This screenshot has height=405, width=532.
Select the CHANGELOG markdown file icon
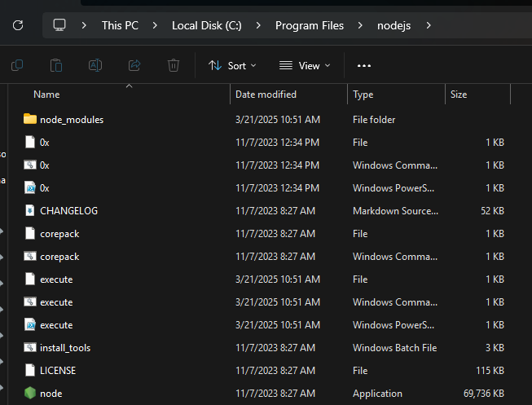pyautogui.click(x=30, y=210)
